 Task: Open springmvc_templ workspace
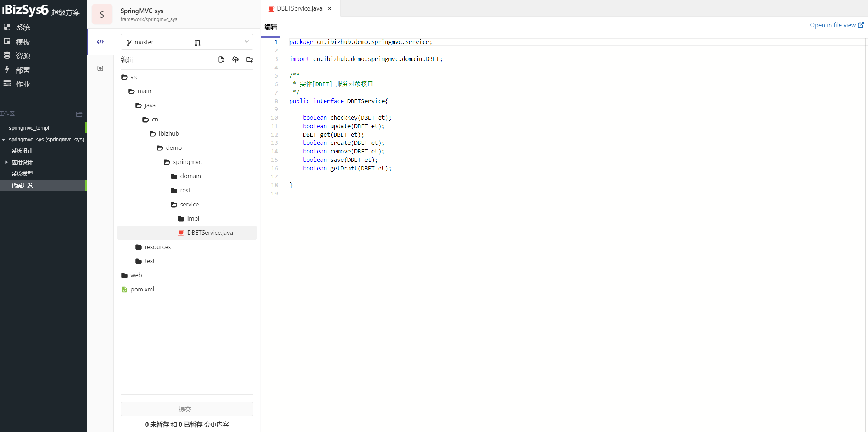click(x=29, y=128)
